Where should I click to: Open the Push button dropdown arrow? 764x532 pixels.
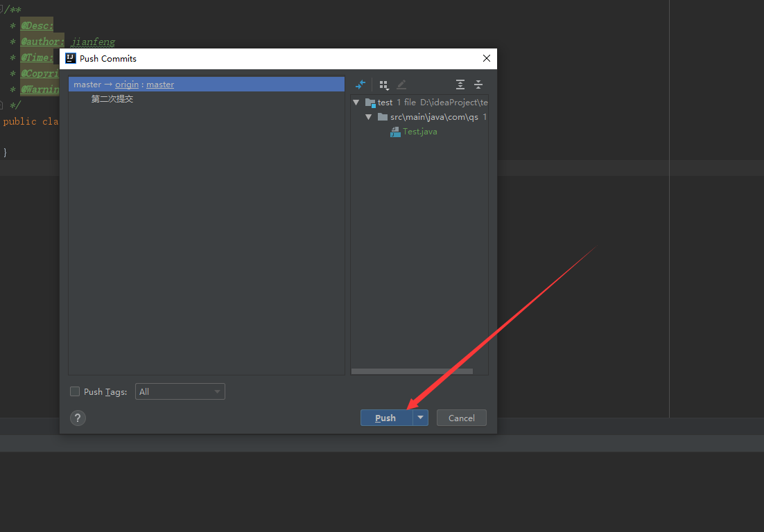421,418
